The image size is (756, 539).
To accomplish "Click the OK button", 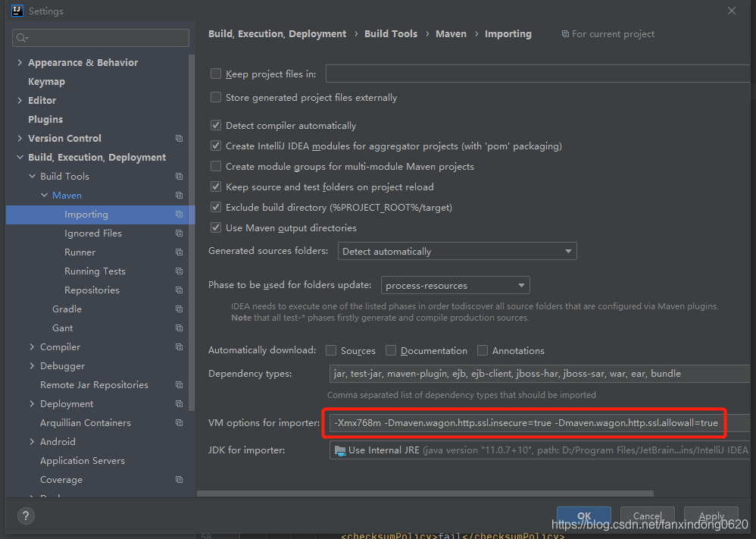I will coord(584,515).
